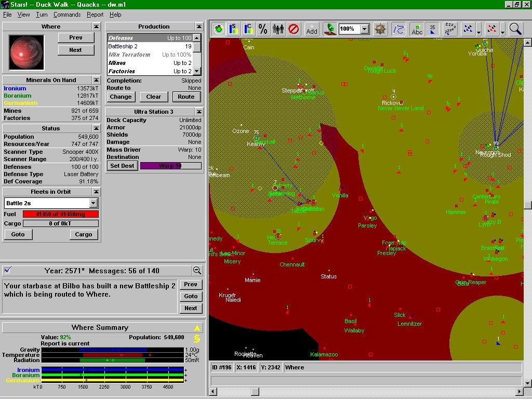This screenshot has height=399, width=532.
Task: Select the Normal planet view icon
Action: [219, 29]
